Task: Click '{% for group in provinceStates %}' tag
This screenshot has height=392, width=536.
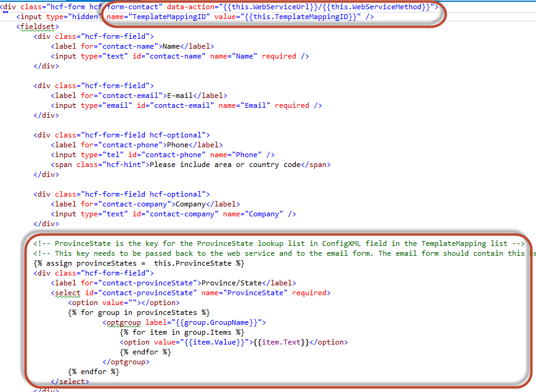Action: tap(139, 312)
